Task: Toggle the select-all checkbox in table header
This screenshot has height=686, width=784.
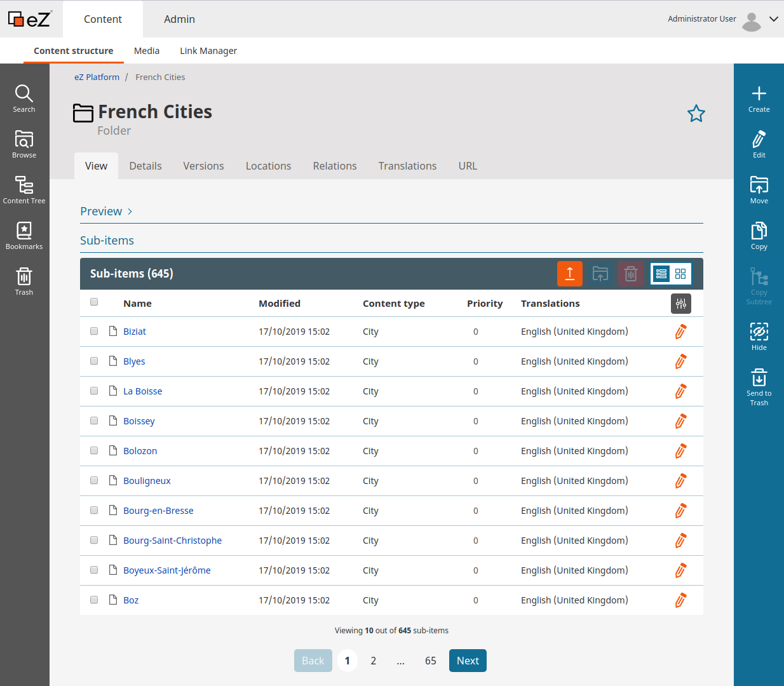Action: [x=94, y=302]
